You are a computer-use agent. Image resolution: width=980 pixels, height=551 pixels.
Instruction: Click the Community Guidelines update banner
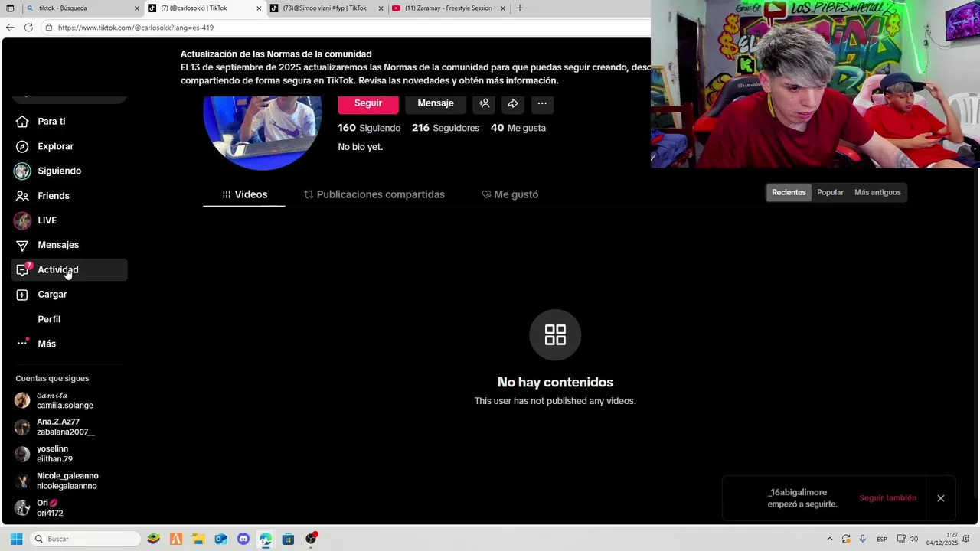[415, 67]
